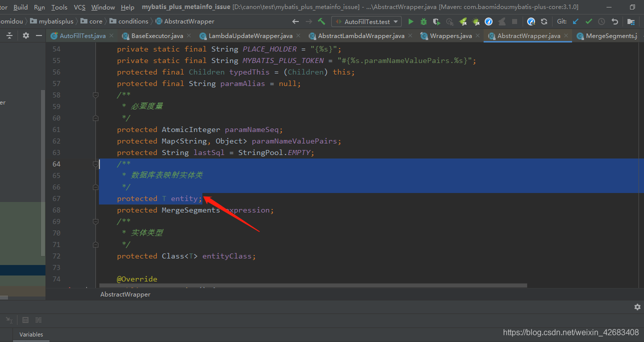
Task: Start debugging using the bug icon
Action: point(423,21)
